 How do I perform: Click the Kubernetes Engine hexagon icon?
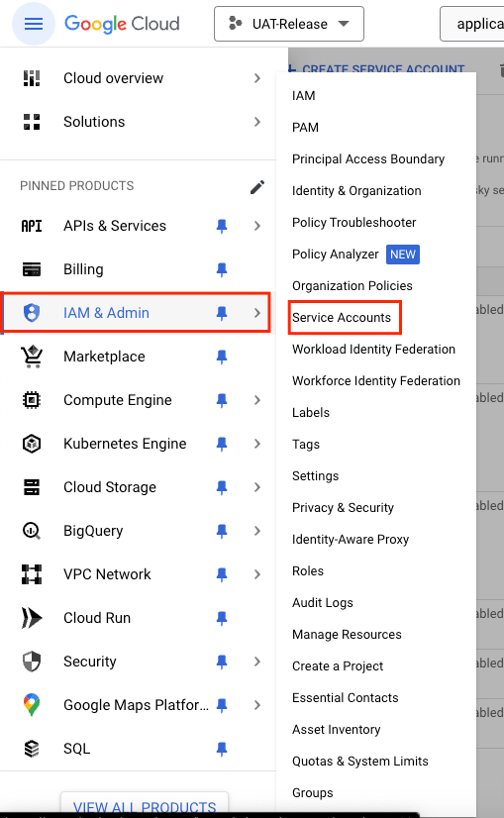click(32, 444)
